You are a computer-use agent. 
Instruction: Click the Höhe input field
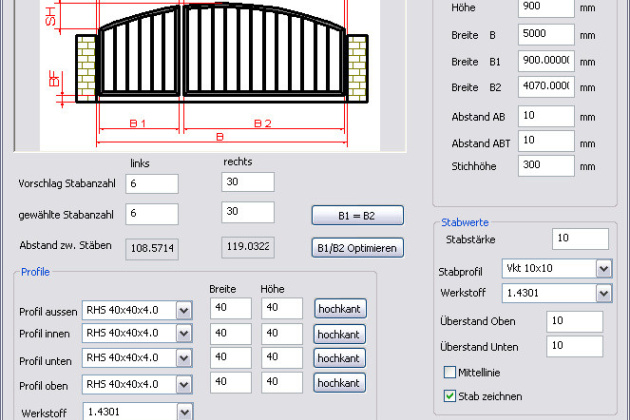tap(546, 9)
